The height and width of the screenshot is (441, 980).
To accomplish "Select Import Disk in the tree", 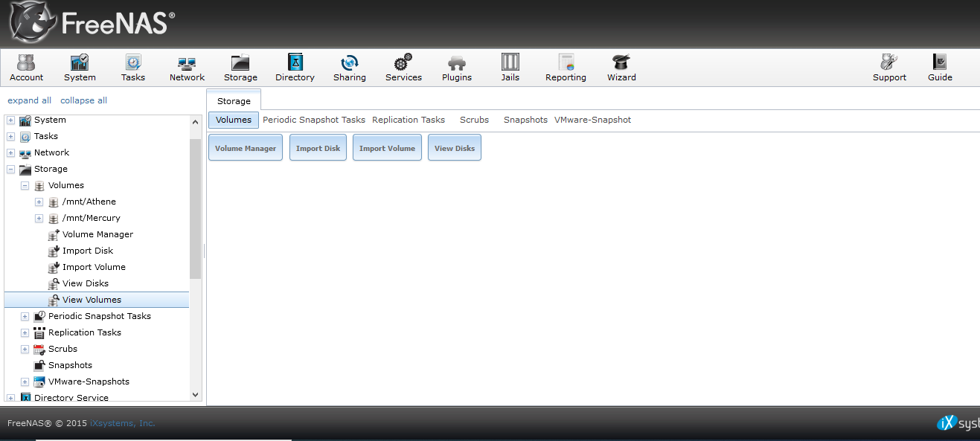I will pyautogui.click(x=88, y=251).
